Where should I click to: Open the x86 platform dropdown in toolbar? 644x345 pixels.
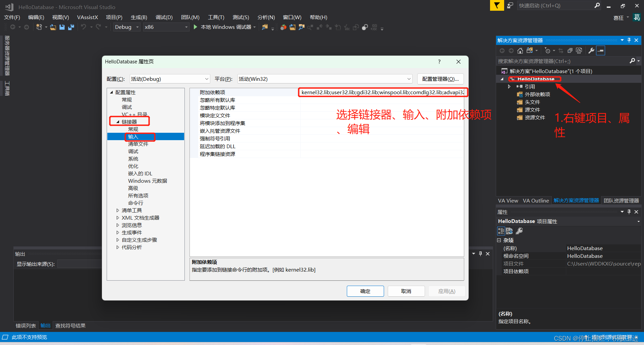click(x=166, y=27)
